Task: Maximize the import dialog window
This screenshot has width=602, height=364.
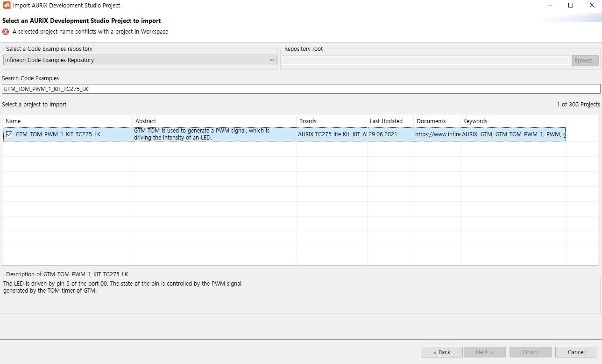Action: (571, 6)
